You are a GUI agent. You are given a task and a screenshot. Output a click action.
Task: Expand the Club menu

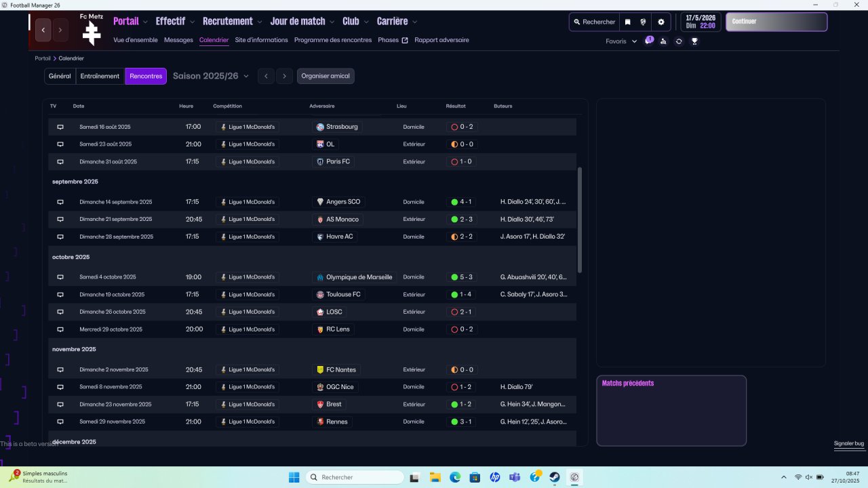pos(355,21)
